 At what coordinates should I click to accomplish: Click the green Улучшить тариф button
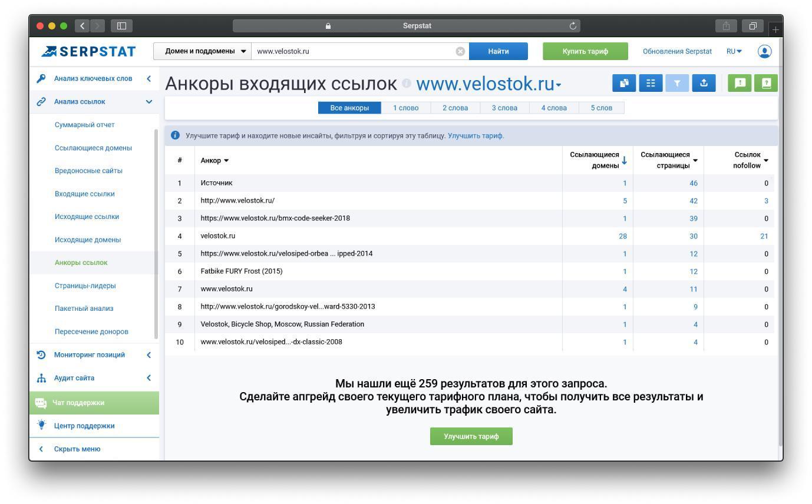click(471, 436)
